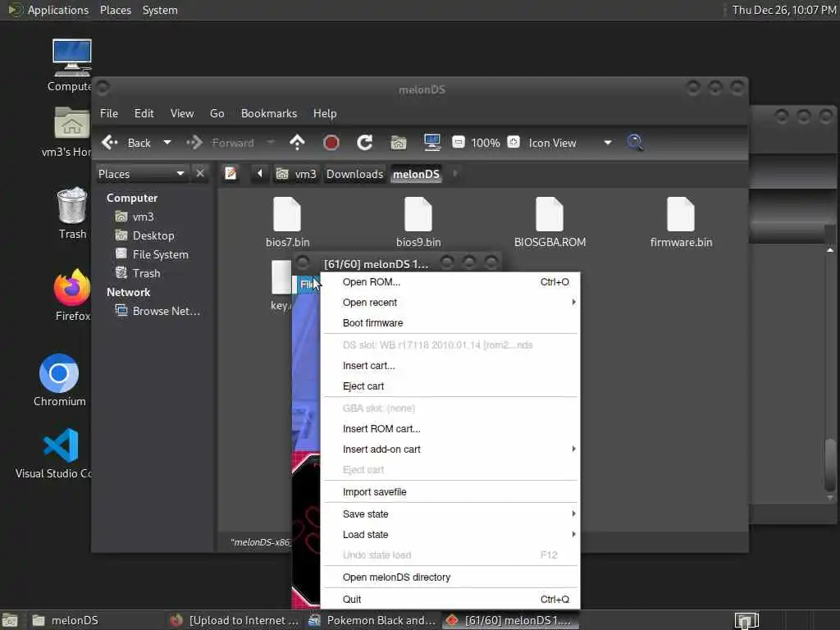This screenshot has height=630, width=840.
Task: Click the clock in the top panel
Action: (784, 10)
